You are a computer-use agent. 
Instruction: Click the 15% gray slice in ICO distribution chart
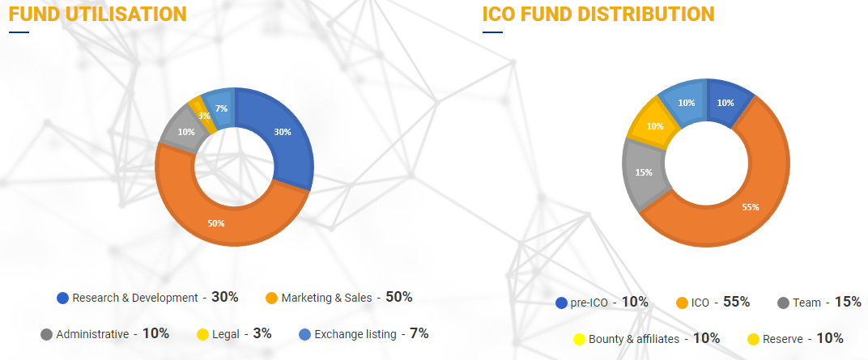(x=645, y=172)
